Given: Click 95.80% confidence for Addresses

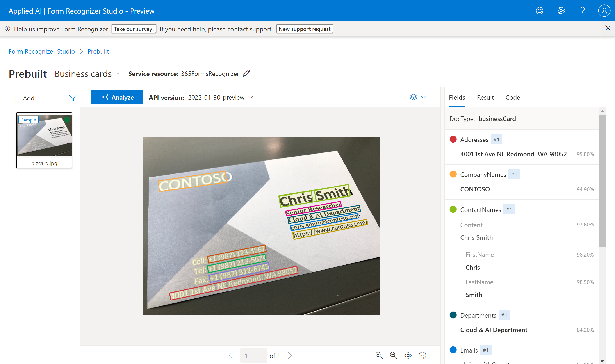Looking at the screenshot, I should pyautogui.click(x=585, y=154).
